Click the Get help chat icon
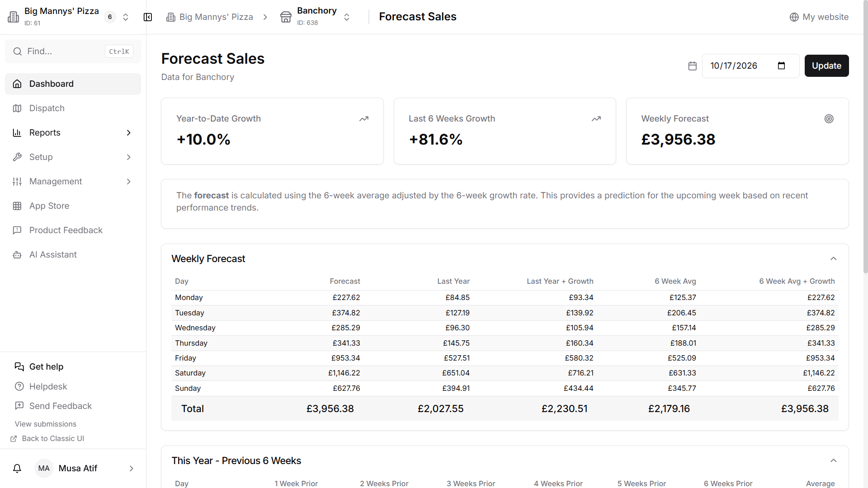 [x=19, y=366]
